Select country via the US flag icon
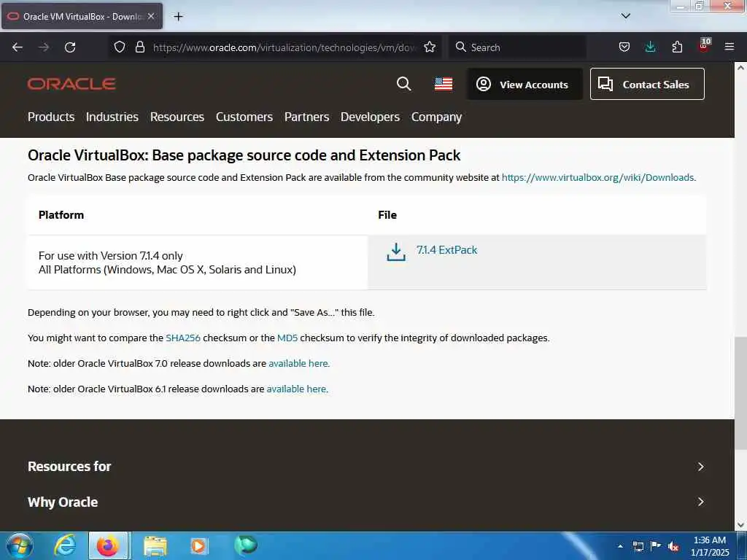This screenshot has height=560, width=747. (444, 84)
